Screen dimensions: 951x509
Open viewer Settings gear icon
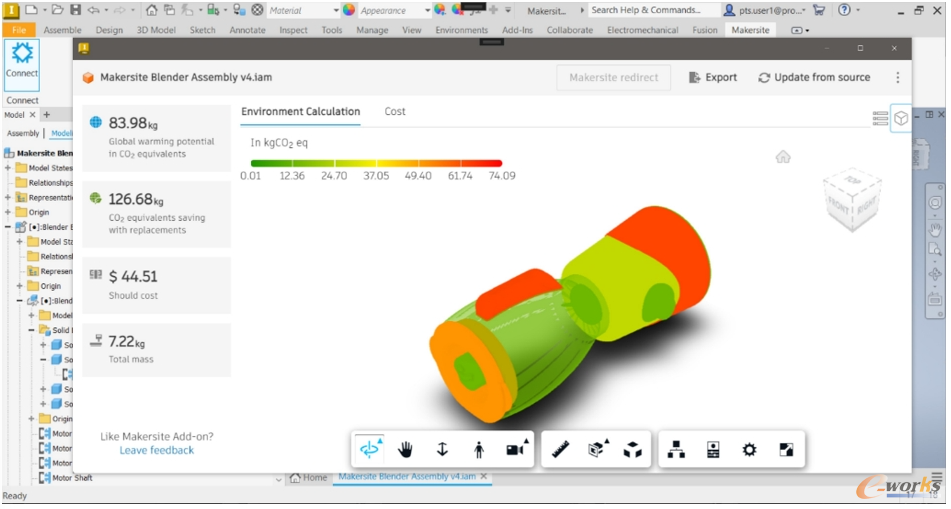pyautogui.click(x=750, y=450)
